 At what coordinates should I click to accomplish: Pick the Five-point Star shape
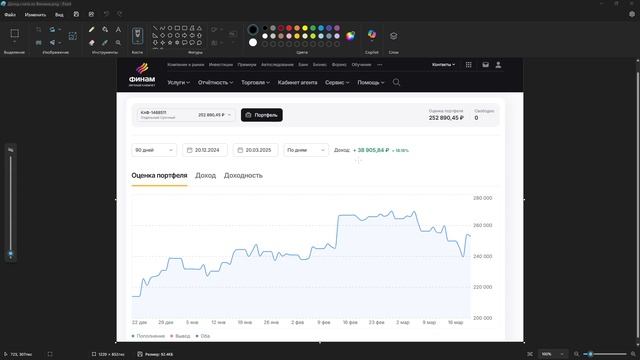pos(170,42)
